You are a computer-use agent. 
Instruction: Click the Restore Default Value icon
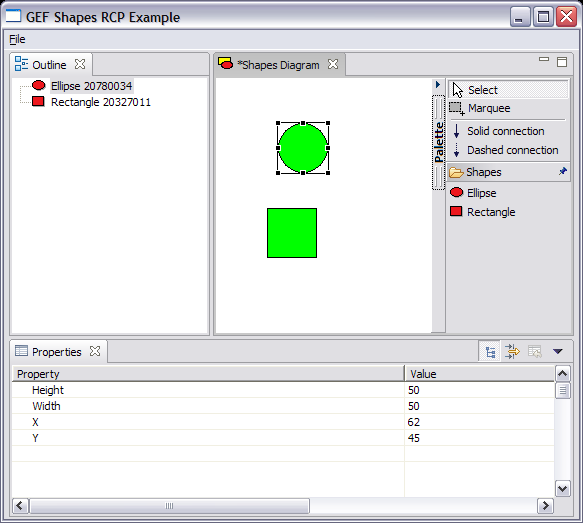point(535,351)
